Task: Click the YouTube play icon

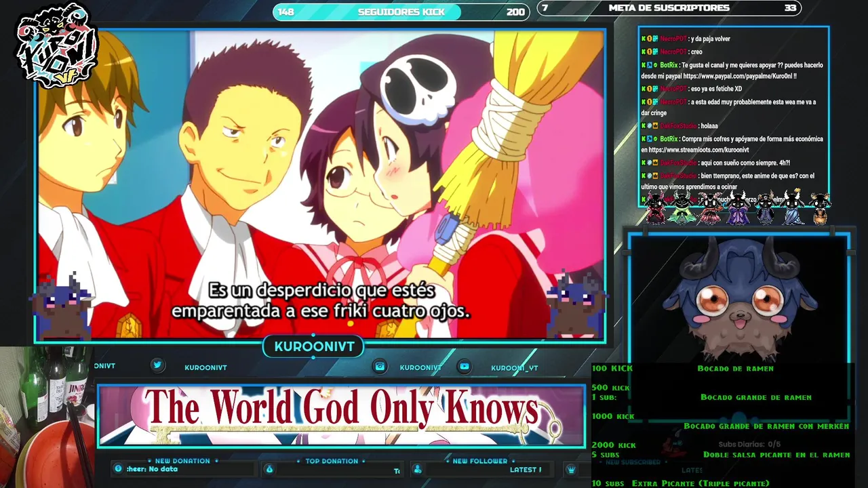Action: [464, 366]
